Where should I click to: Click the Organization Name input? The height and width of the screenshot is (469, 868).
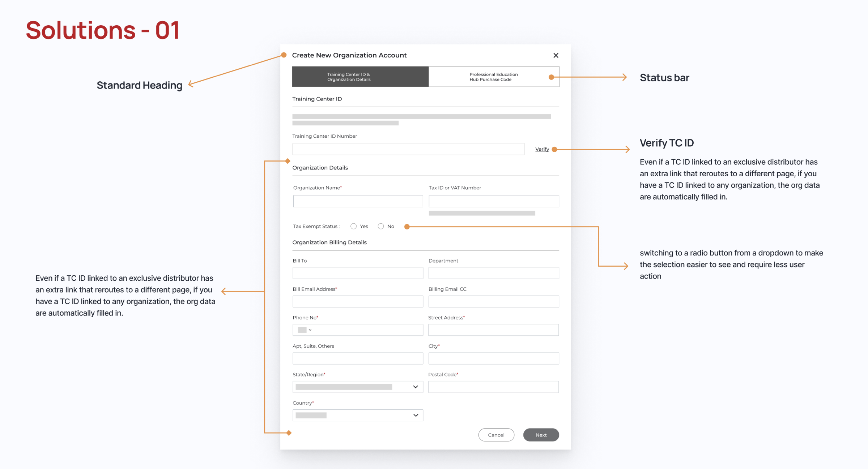[358, 201]
